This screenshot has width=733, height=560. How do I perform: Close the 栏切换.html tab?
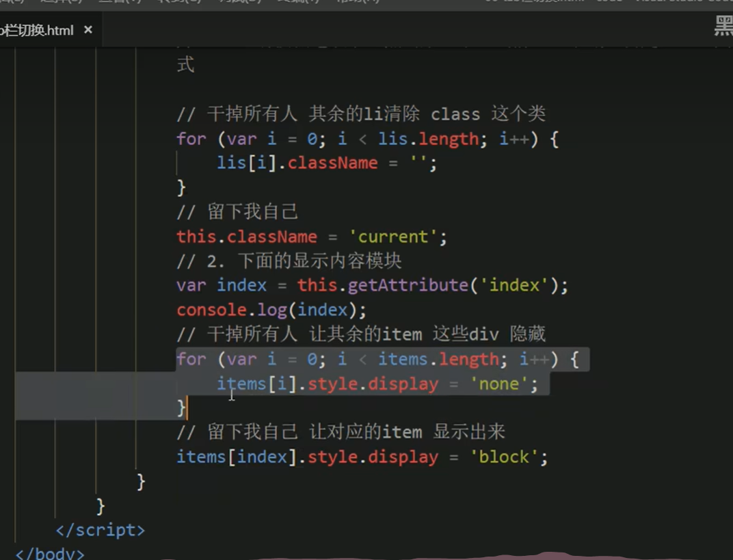tap(88, 30)
